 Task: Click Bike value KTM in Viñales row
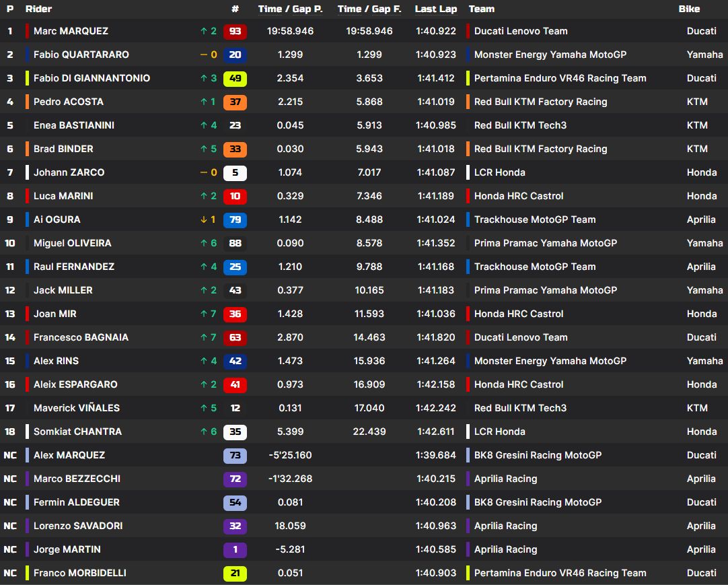click(x=697, y=408)
